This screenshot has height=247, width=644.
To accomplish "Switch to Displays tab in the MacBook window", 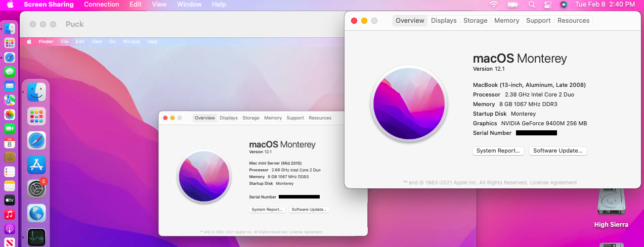I will [x=444, y=21].
